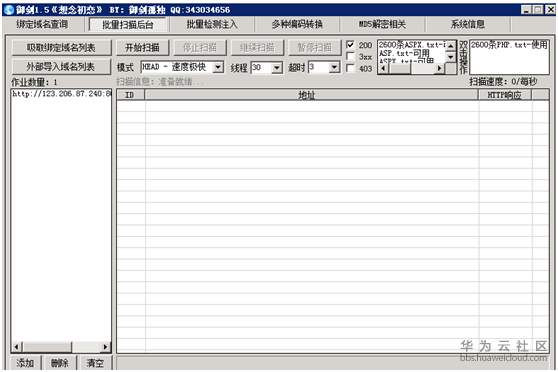Open the 线程 thread count dropdown
This screenshot has width=558, height=372.
[277, 67]
